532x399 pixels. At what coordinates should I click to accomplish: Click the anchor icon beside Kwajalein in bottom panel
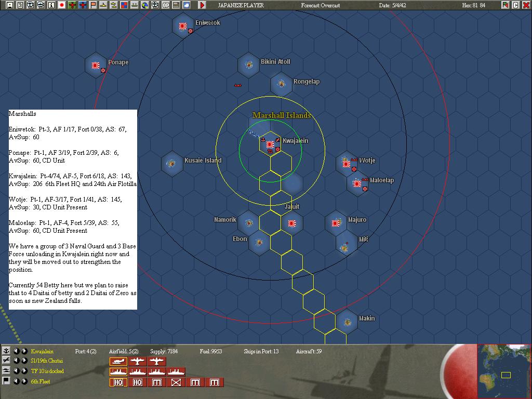pyautogui.click(x=6, y=351)
